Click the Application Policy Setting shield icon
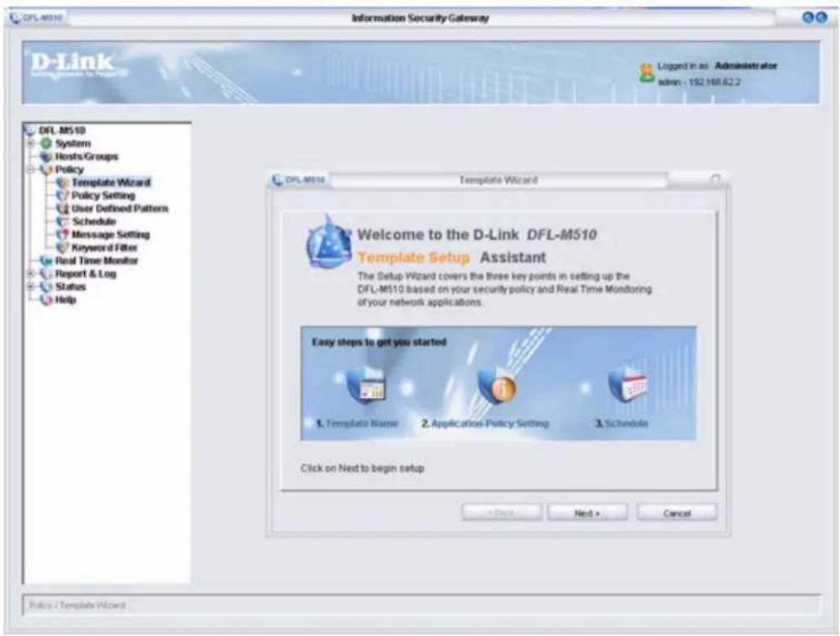The image size is (840, 636). point(497,385)
